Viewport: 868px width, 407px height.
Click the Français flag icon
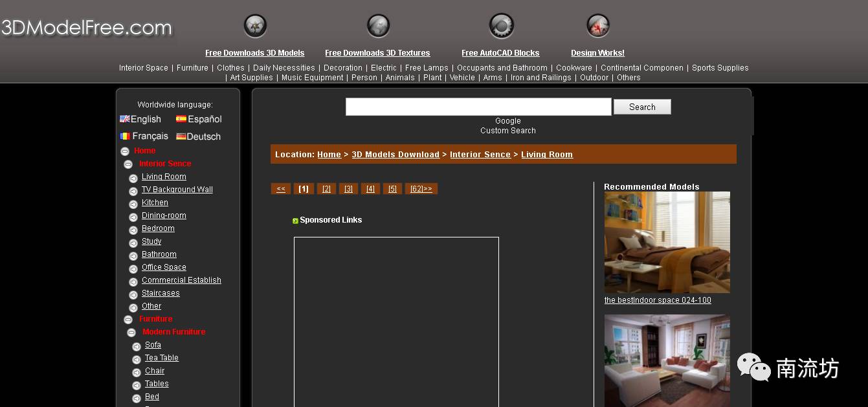click(x=125, y=137)
